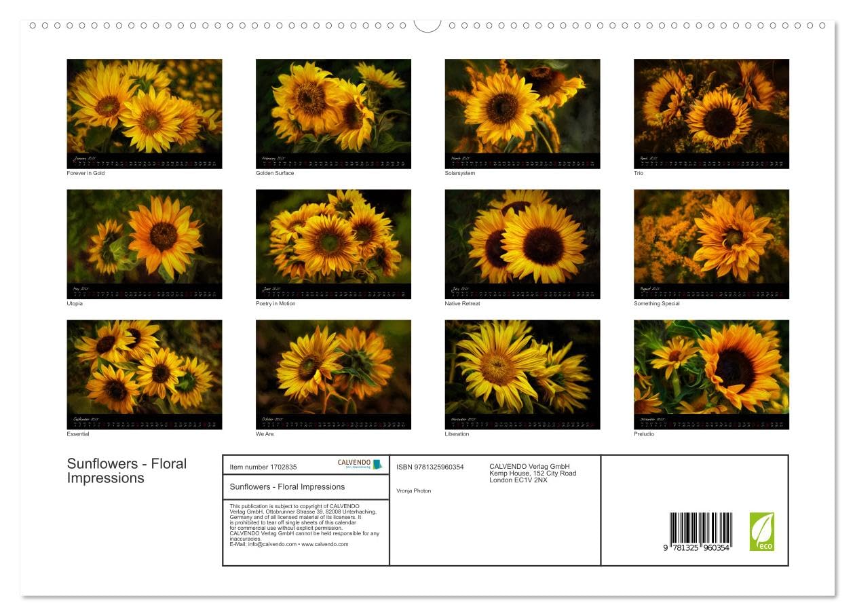The height and width of the screenshot is (616, 855).
Task: Click 'ISBN 9781325960354' text
Action: [430, 467]
